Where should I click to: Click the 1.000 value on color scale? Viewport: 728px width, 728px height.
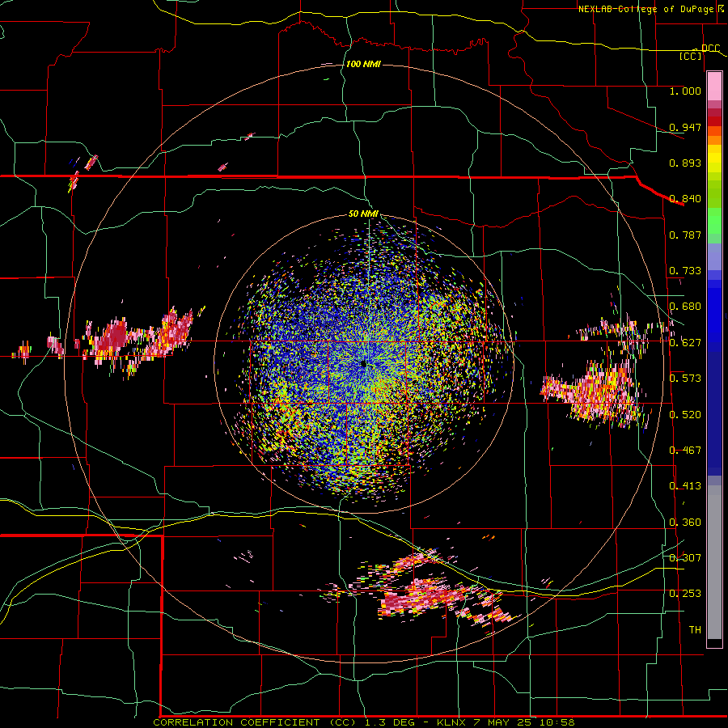685,91
